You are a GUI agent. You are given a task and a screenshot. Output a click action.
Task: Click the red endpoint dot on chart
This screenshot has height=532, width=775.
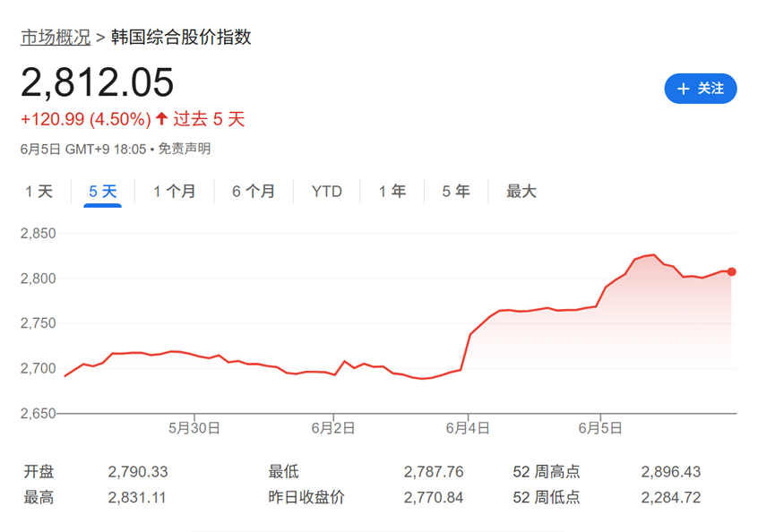(x=731, y=271)
